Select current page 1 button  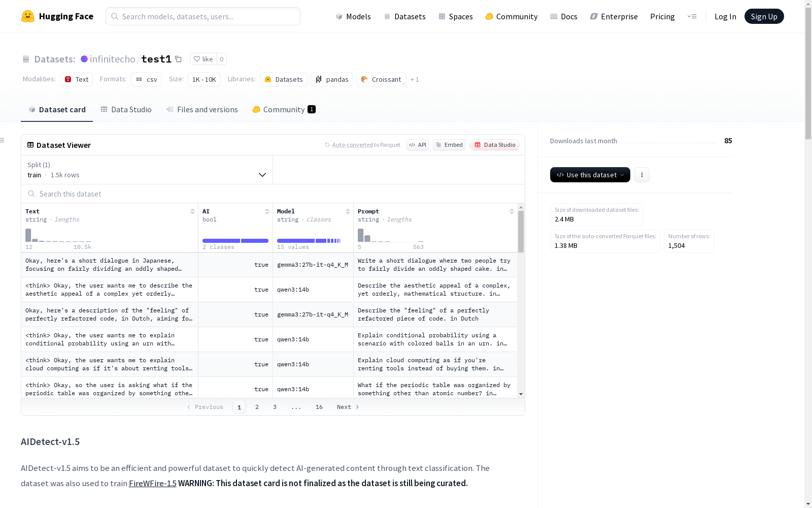pos(239,407)
